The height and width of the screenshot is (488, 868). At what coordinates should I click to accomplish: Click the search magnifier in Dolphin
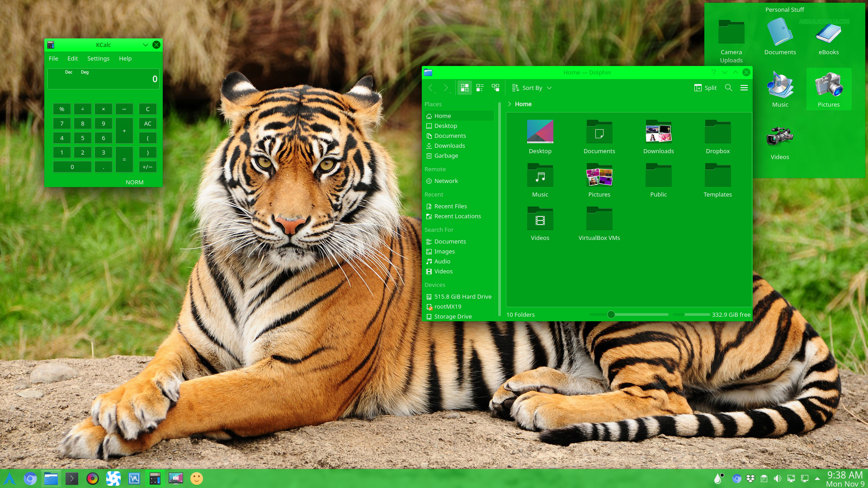[x=728, y=88]
